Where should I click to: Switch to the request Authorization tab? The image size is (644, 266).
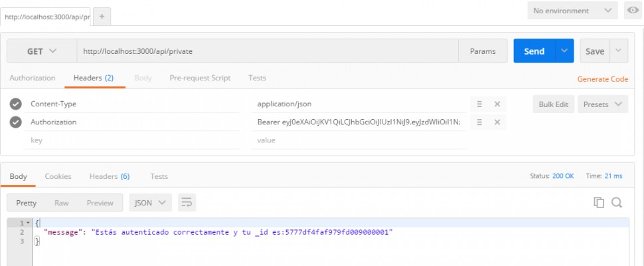point(33,78)
